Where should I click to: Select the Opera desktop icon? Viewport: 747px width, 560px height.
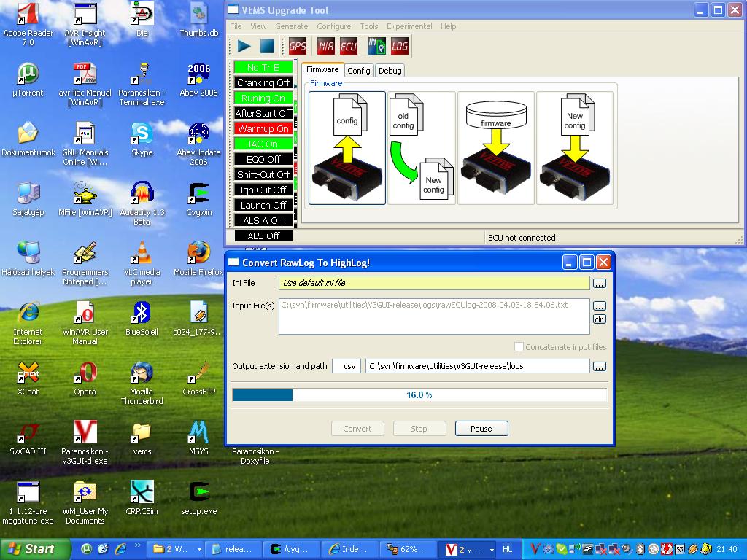click(x=85, y=378)
